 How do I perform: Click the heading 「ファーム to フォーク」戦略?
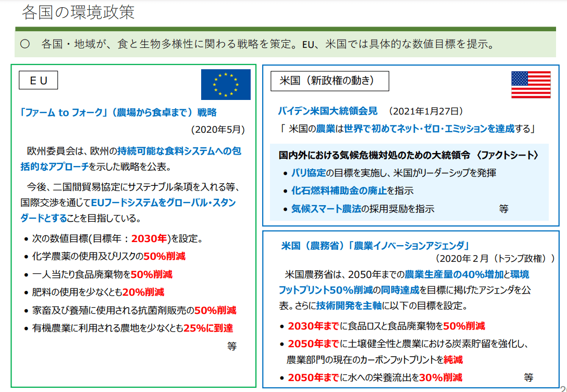[118, 112]
